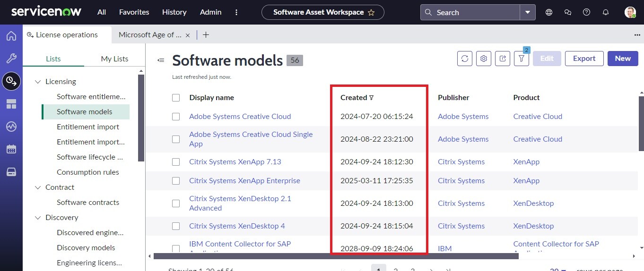The height and width of the screenshot is (271, 644).
Task: Collapse the Licensing tree section
Action: 38,82
